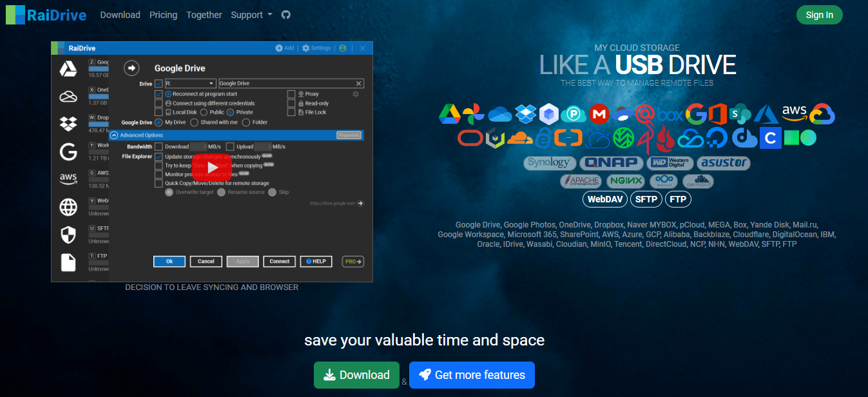Click the Dropbox logo in cloud list

click(526, 114)
